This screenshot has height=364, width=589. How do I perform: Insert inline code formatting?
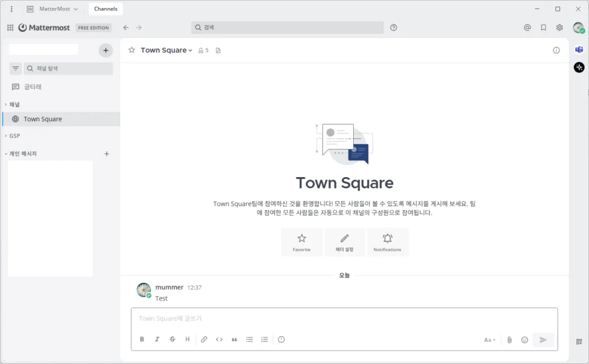pos(219,339)
